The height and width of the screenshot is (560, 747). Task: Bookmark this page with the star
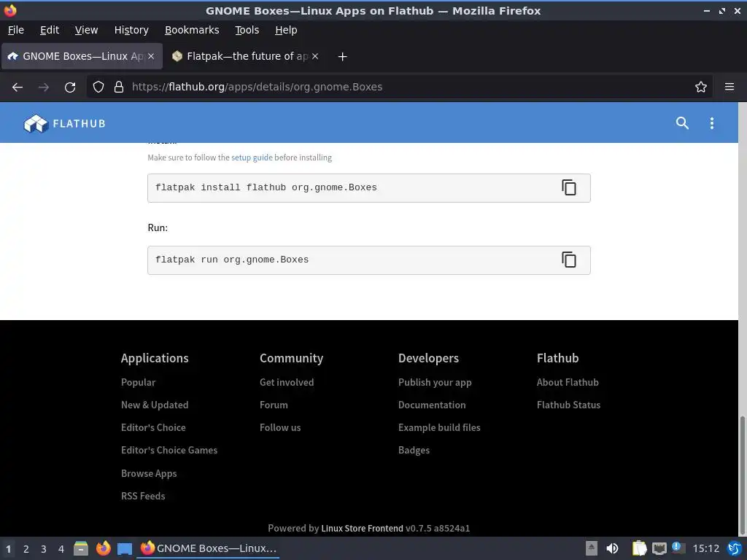pos(701,87)
